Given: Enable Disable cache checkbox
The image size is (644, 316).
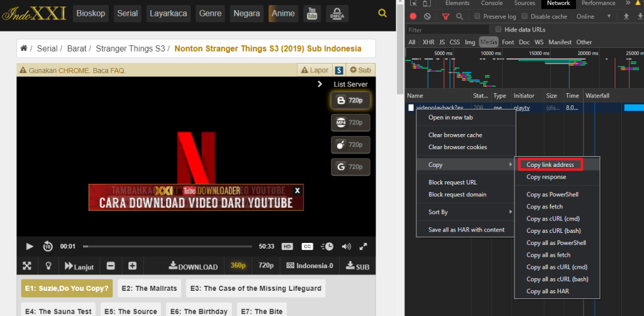Looking at the screenshot, I should click(525, 16).
